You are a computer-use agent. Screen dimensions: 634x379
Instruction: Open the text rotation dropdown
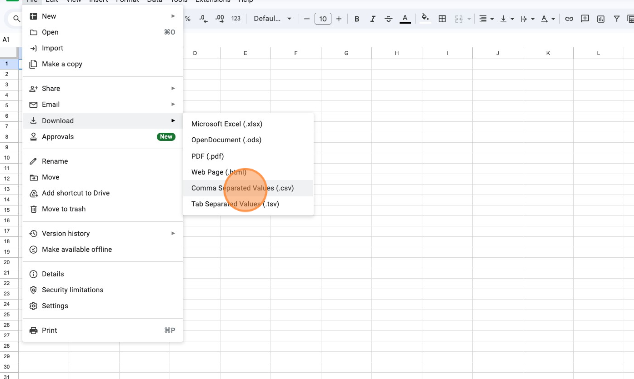tap(547, 19)
